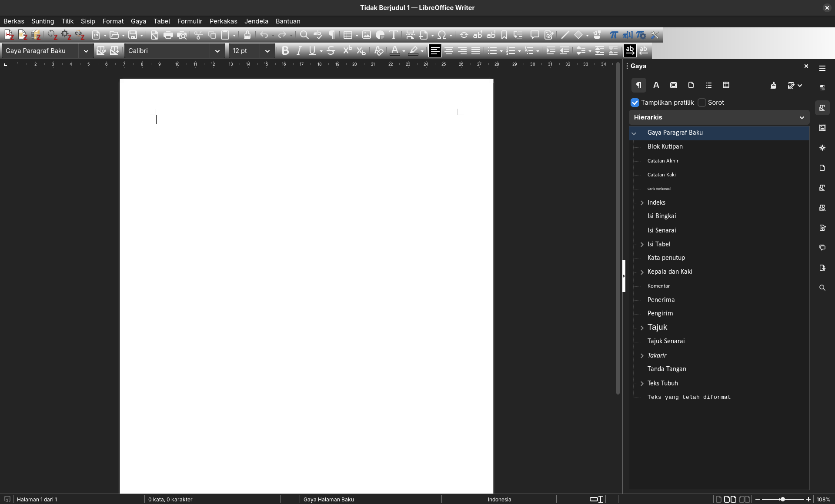Open the font size dropdown
Viewport: 835px width, 504px height.
tap(267, 51)
